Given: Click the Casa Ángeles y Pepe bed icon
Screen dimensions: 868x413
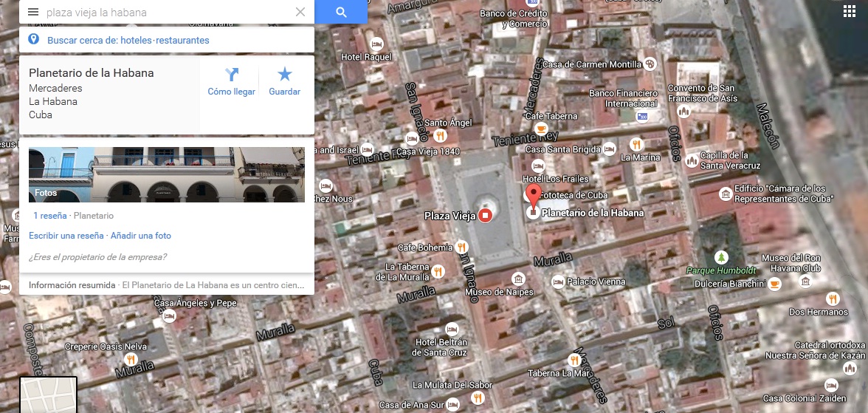Looking at the screenshot, I should 169,316.
